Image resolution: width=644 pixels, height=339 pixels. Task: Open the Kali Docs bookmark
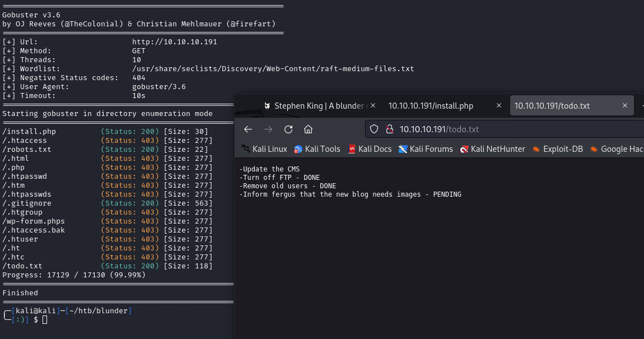[x=370, y=149]
